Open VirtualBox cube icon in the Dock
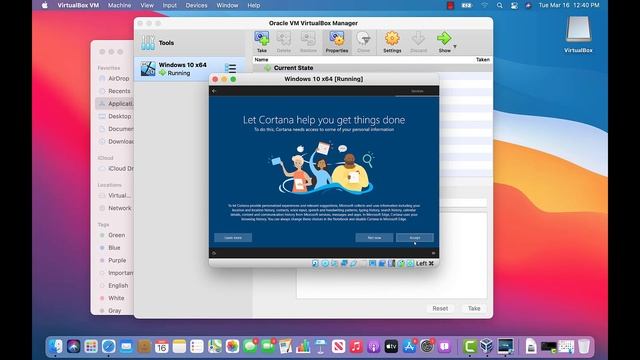The image size is (640, 360). click(x=487, y=347)
